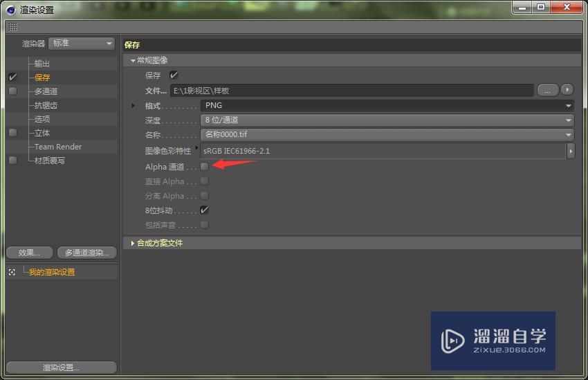Viewport: 588px width, 380px height.
Task: Click the ... browse button for file path
Action: pos(548,90)
